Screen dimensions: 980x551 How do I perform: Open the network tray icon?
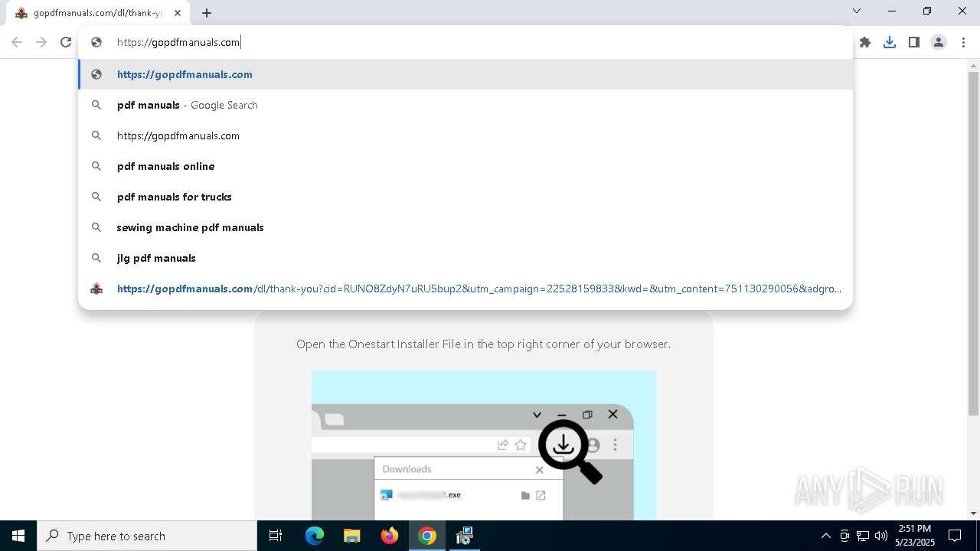click(863, 536)
